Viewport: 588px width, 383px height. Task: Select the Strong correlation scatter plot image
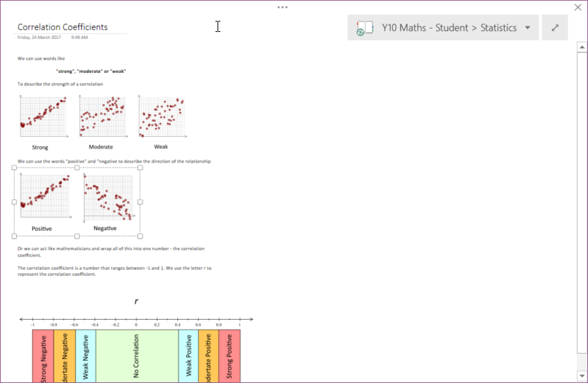43,117
